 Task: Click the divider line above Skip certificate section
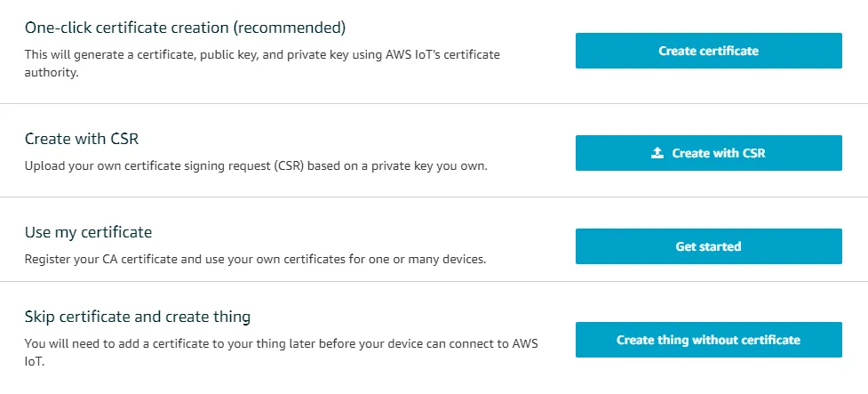tap(434, 282)
